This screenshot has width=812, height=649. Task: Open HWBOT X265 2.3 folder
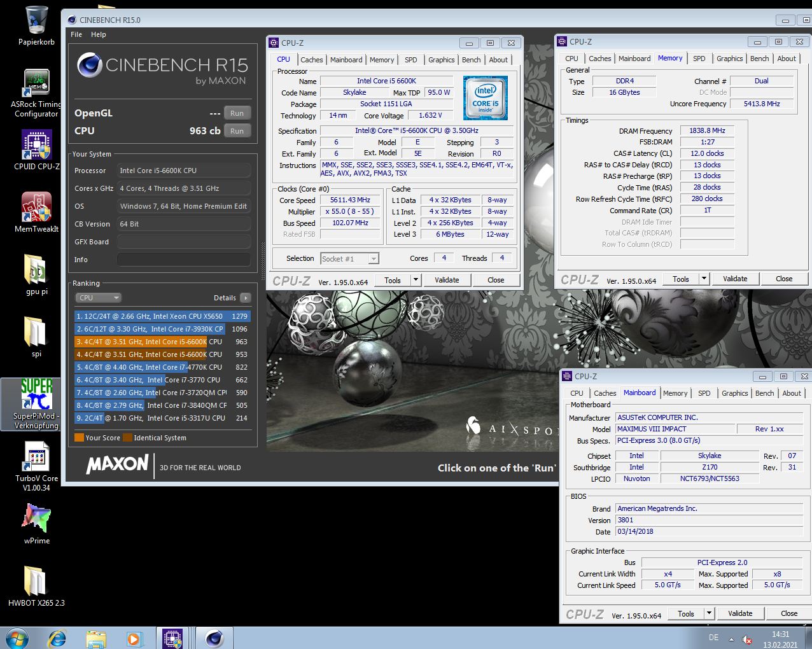(x=36, y=586)
